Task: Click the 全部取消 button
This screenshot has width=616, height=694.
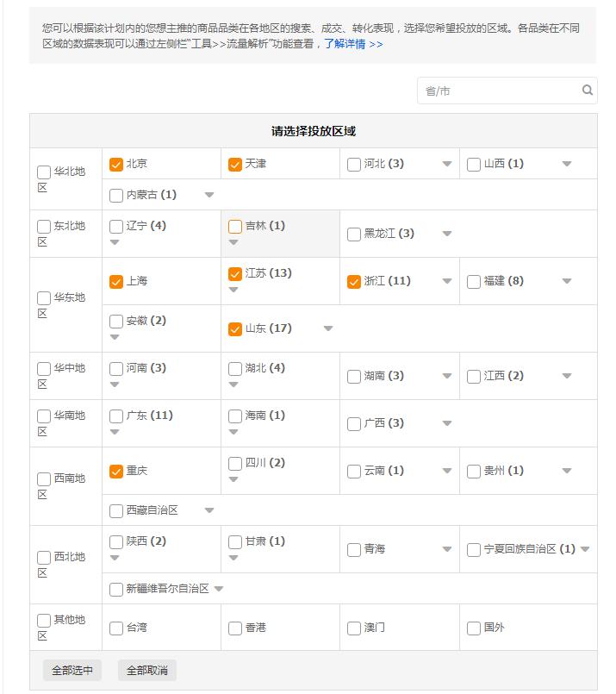Action: point(146,670)
